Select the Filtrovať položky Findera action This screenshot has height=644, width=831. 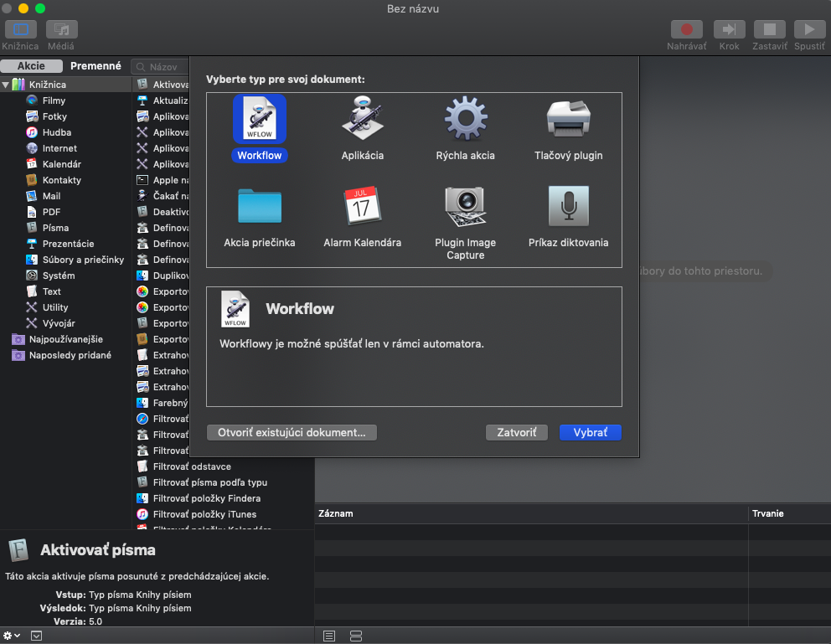click(207, 498)
